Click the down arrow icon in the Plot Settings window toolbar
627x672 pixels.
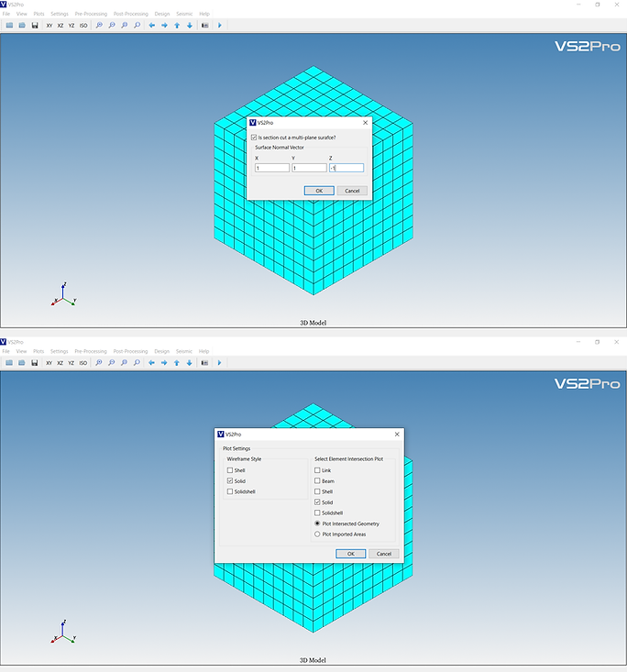click(189, 362)
